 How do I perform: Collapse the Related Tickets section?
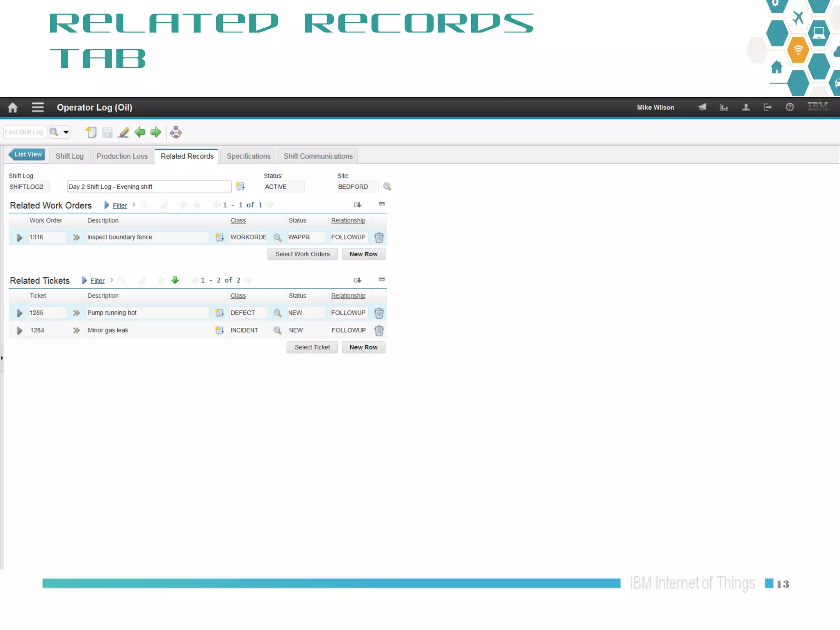(x=382, y=279)
